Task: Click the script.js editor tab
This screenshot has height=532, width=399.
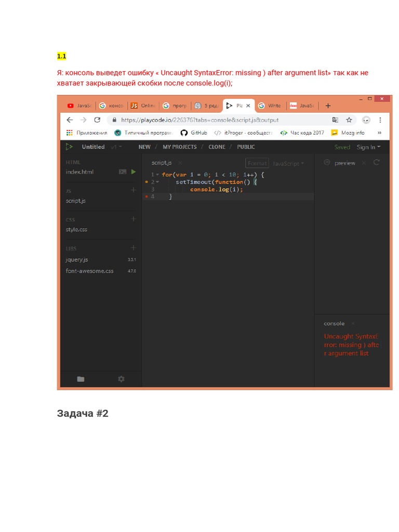Action: point(162,163)
